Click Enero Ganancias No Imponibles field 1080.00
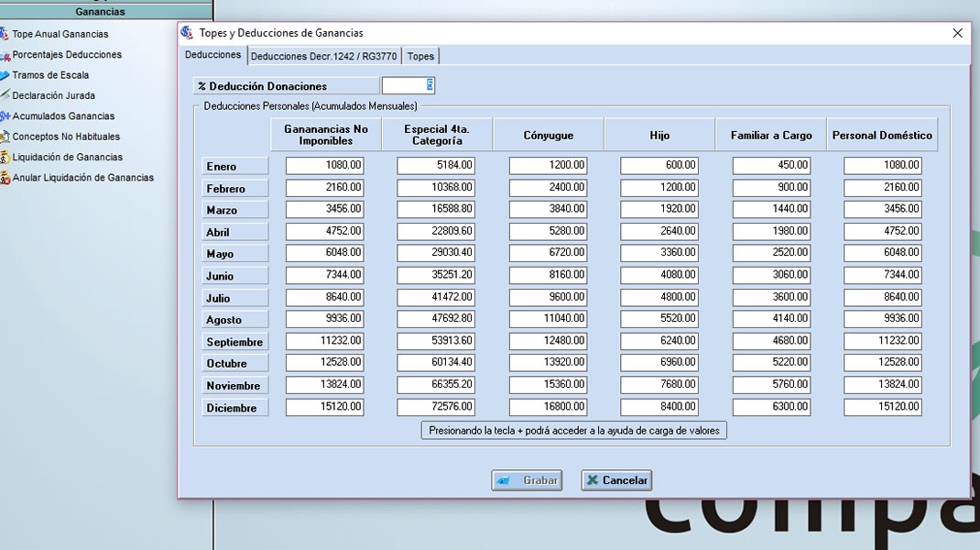Viewport: 980px width, 550px height. (325, 165)
